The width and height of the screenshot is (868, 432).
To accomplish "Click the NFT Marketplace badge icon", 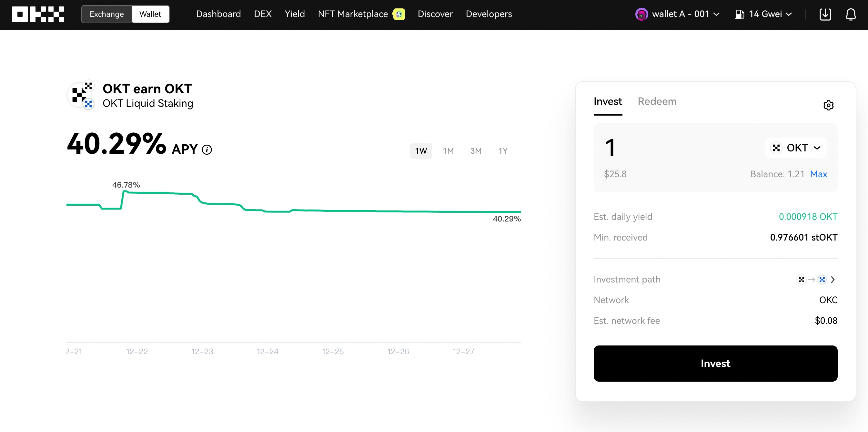I will tap(399, 14).
